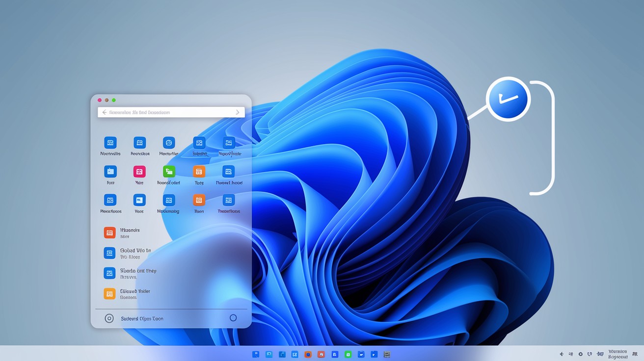
Task: Click the back arrow in the search bar
Action: click(x=104, y=112)
